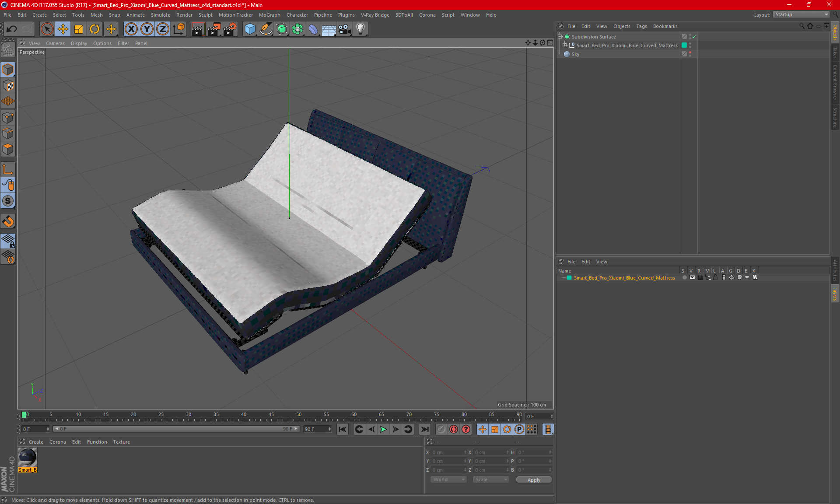Open the Simulate menu
Viewport: 840px width, 504px height.
(x=161, y=15)
